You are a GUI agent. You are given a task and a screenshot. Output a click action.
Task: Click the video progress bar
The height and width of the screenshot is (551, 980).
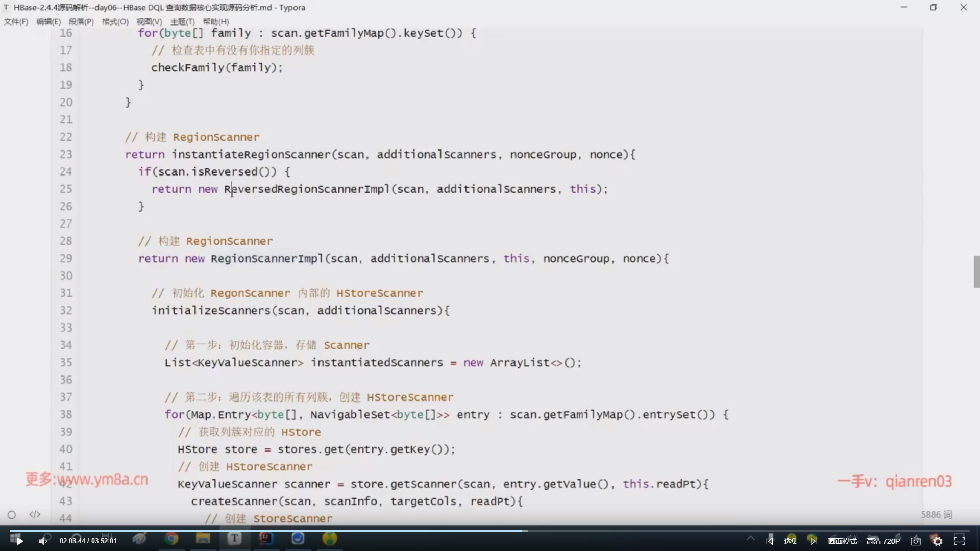[490, 531]
